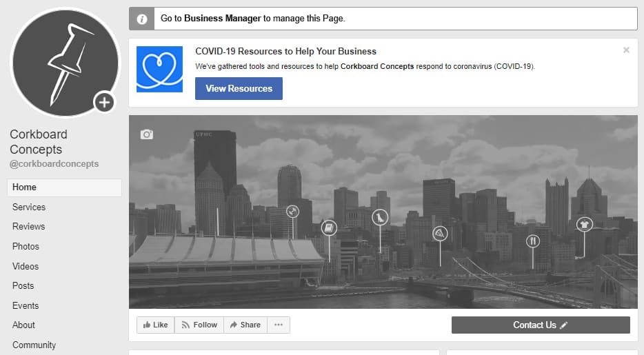
Task: Dismiss the COVID-19 resources banner
Action: coord(626,50)
